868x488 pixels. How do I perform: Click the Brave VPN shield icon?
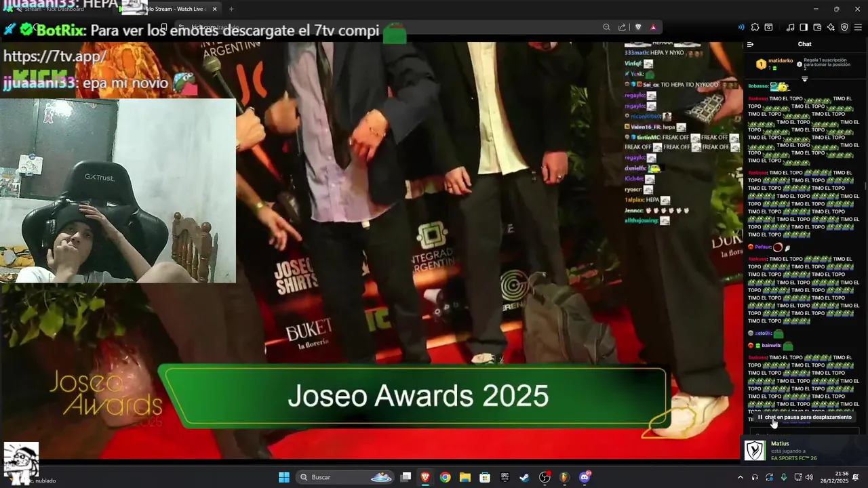coord(844,27)
